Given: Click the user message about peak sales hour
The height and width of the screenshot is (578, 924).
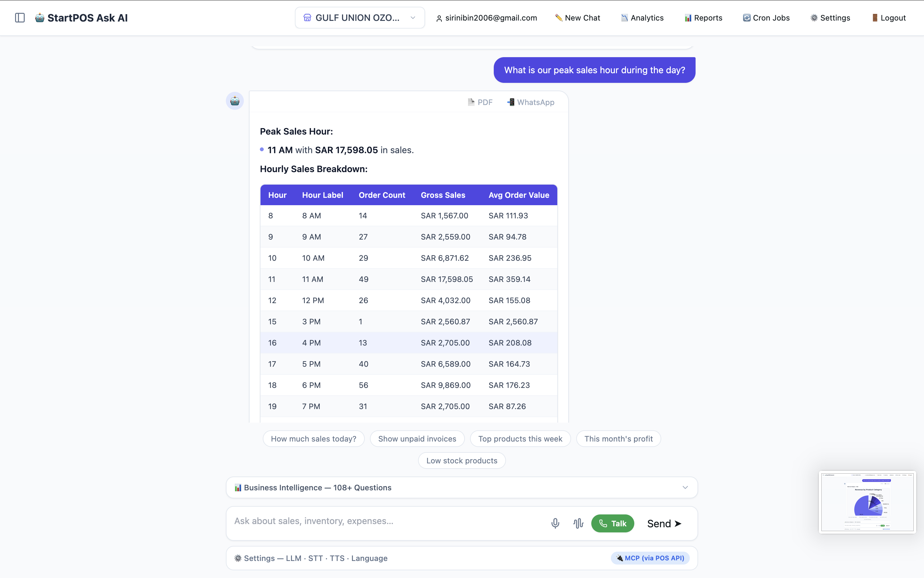Looking at the screenshot, I should coord(595,70).
